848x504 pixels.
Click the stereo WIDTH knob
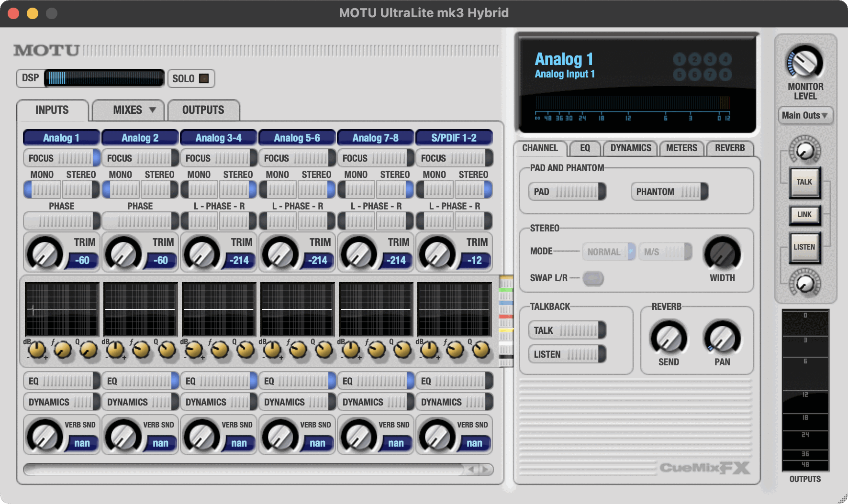click(x=722, y=253)
